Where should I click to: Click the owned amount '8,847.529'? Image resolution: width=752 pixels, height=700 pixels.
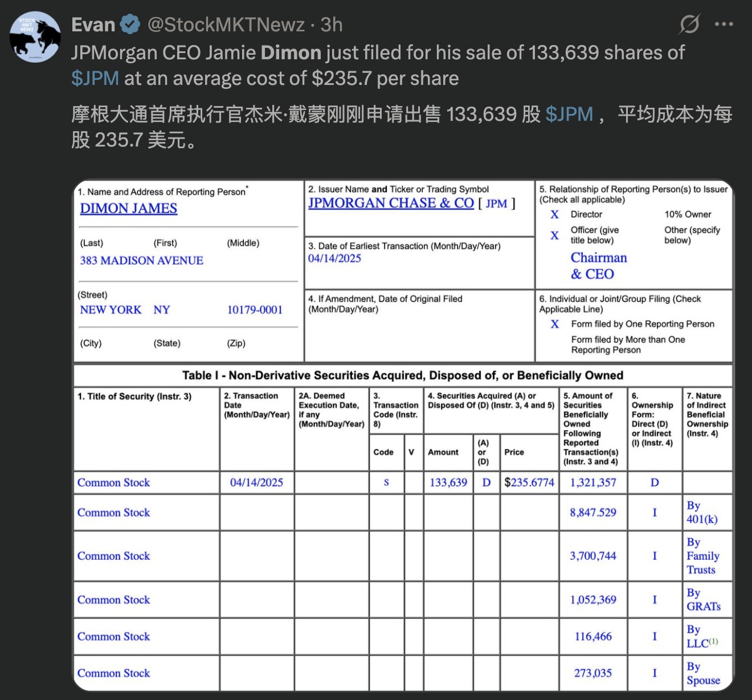[x=593, y=512]
